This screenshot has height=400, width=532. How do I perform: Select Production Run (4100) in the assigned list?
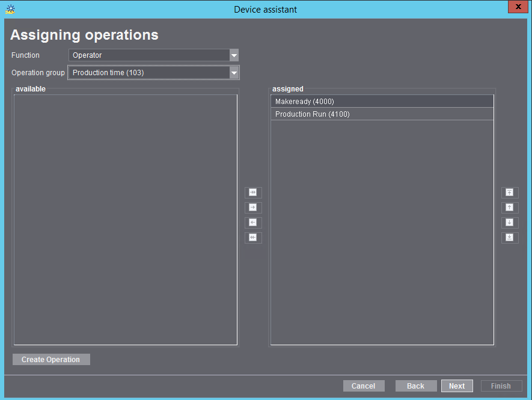pyautogui.click(x=382, y=114)
